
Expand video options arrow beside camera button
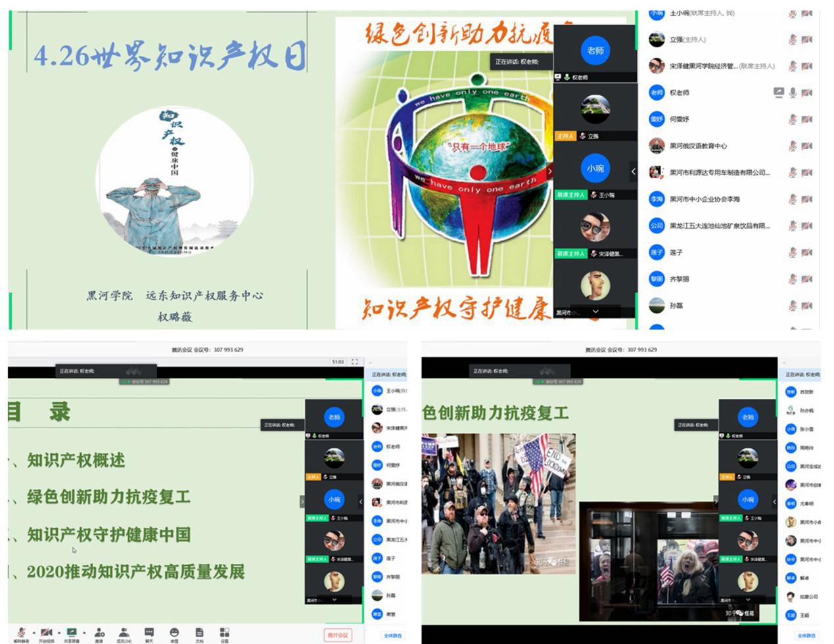click(59, 632)
